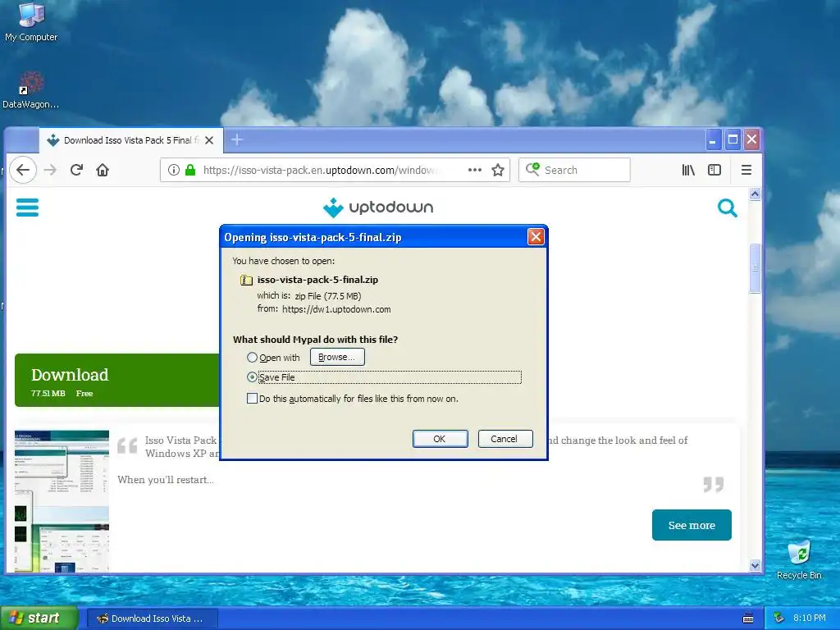840x630 pixels.
Task: Click the vertical scrollbar thumb
Action: [x=755, y=268]
